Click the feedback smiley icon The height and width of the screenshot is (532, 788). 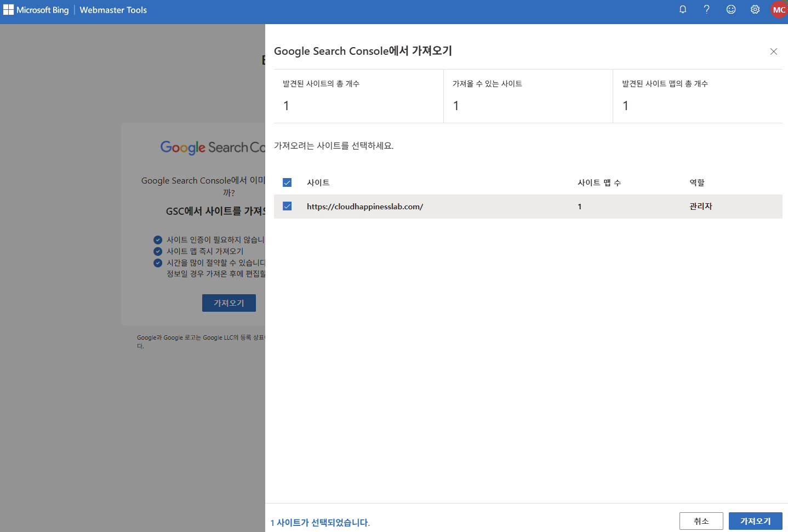point(731,9)
